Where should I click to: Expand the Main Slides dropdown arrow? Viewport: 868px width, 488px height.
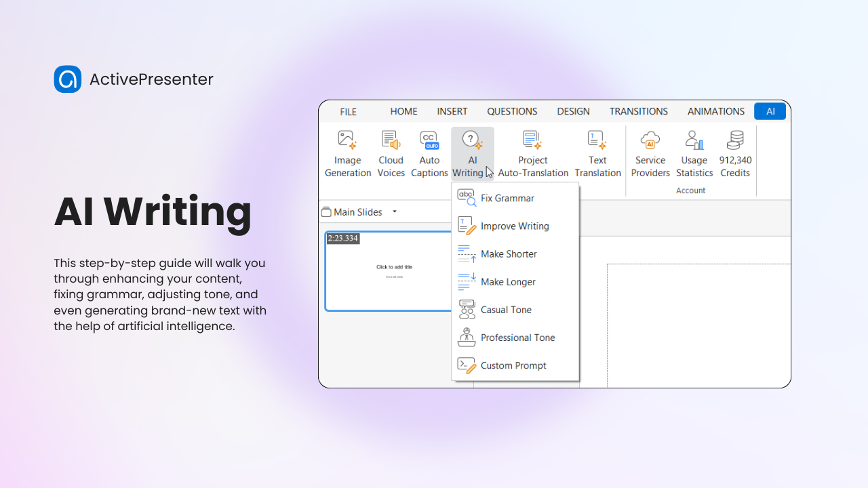pyautogui.click(x=395, y=212)
